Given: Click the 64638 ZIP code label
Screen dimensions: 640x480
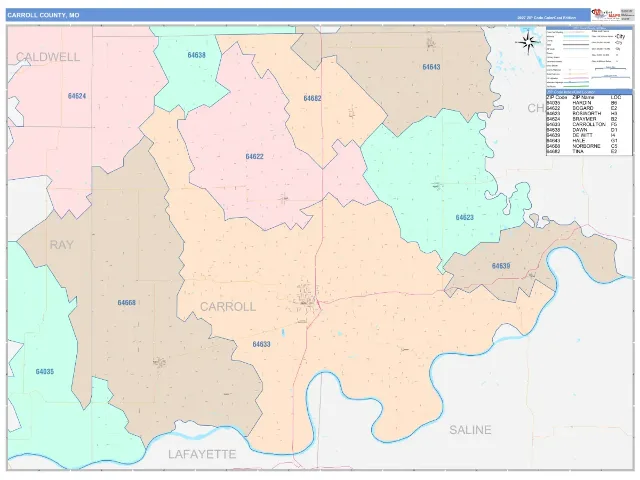Looking at the screenshot, I should pos(196,55).
